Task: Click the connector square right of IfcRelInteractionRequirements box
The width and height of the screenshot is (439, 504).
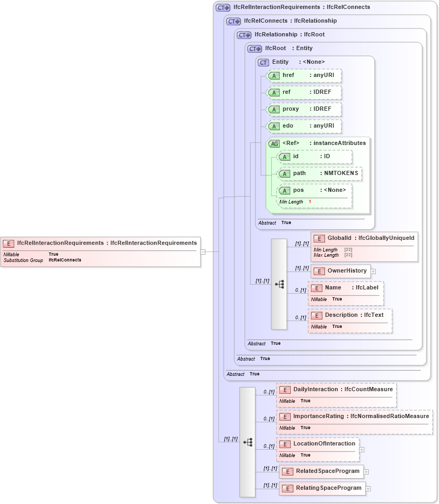Action: click(x=202, y=251)
